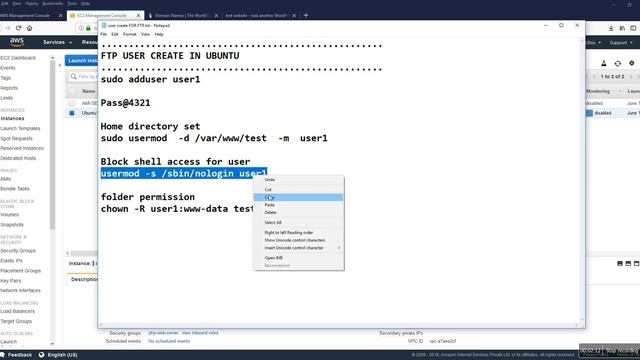Switch the details pane to the first layout icon

click(620, 264)
